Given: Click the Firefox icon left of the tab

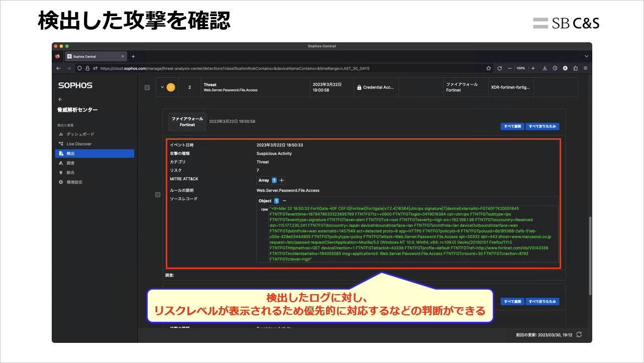Looking at the screenshot, I should point(58,56).
